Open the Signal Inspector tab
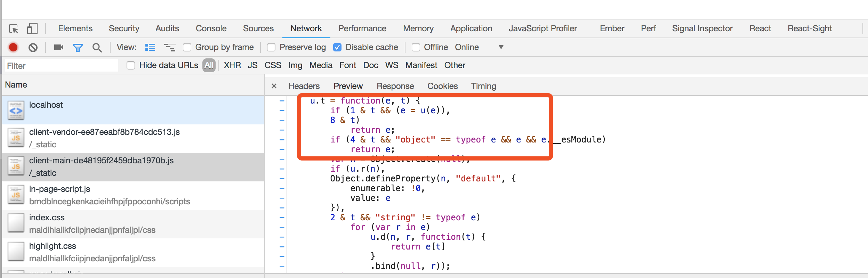The width and height of the screenshot is (868, 278). coord(702,28)
